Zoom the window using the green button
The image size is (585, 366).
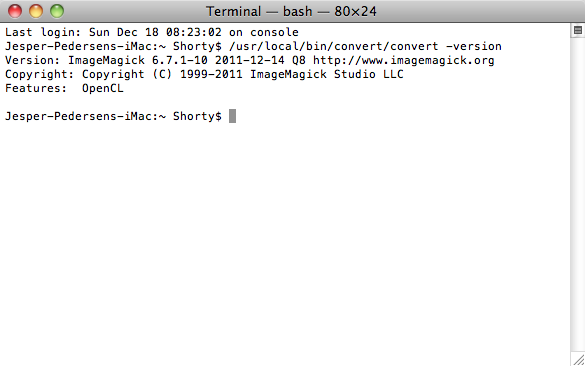(x=57, y=11)
